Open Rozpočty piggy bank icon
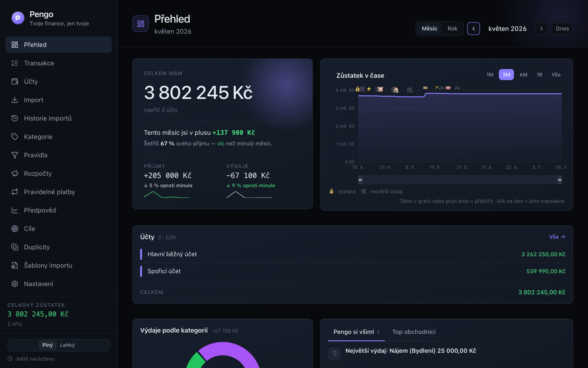 coord(15,173)
